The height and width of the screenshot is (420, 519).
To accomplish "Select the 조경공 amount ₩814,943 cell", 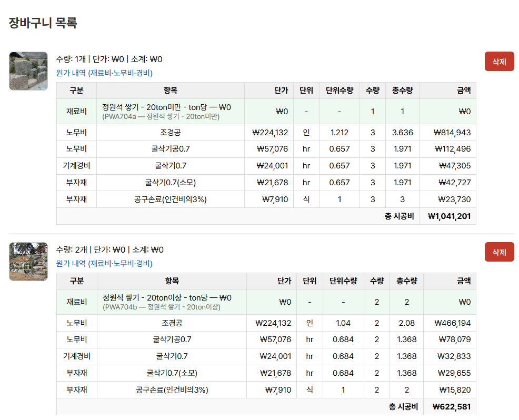I will (452, 133).
